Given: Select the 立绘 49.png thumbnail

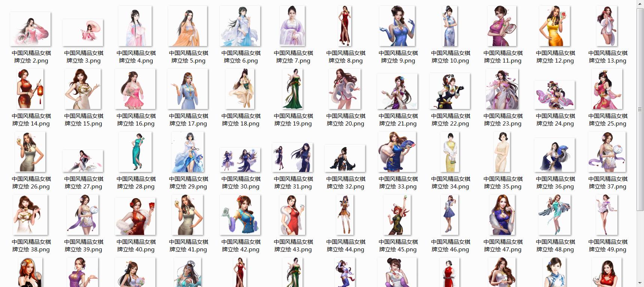Looking at the screenshot, I should (x=607, y=215).
